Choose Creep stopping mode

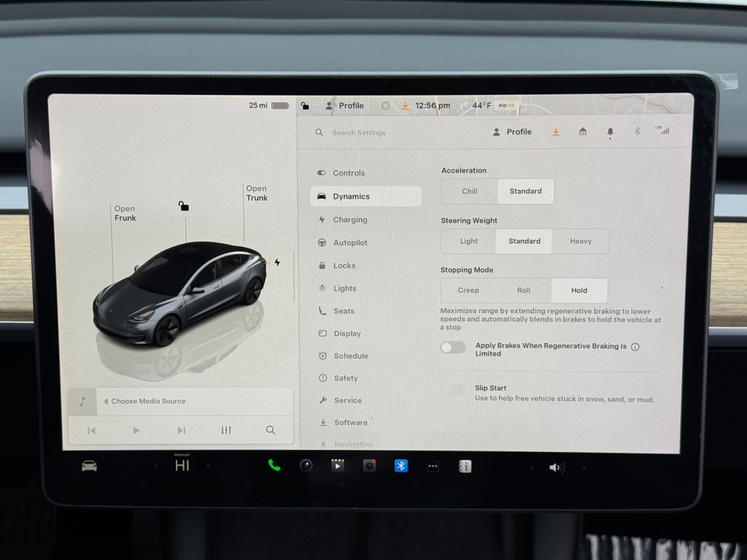point(468,290)
